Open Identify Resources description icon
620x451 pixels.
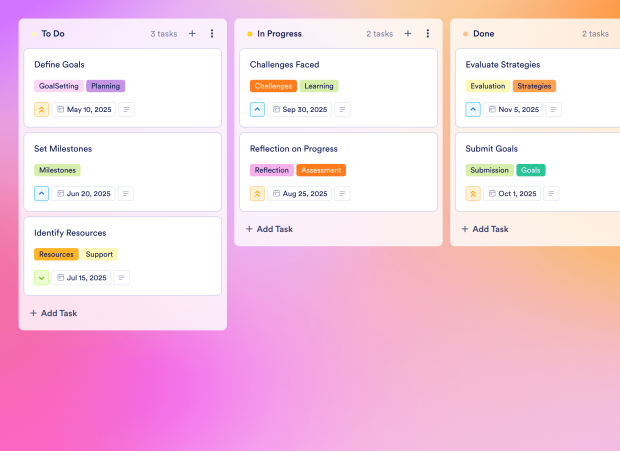click(x=121, y=278)
